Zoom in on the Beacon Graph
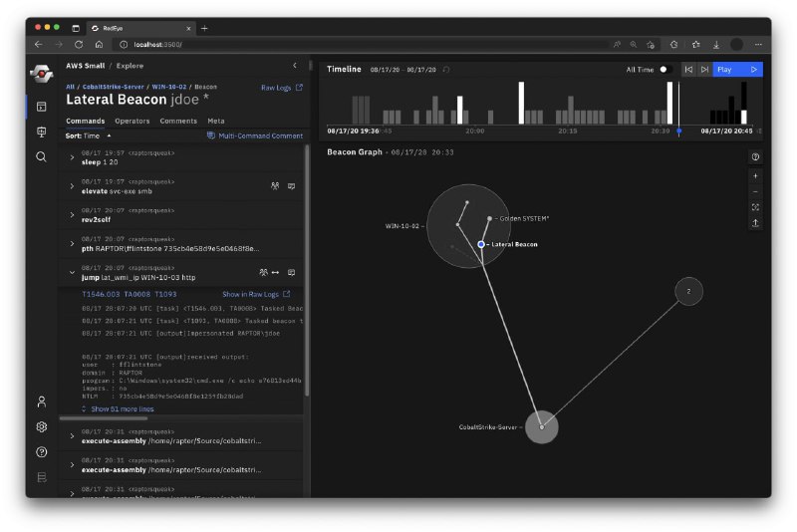This screenshot has height=532, width=797. [x=755, y=175]
